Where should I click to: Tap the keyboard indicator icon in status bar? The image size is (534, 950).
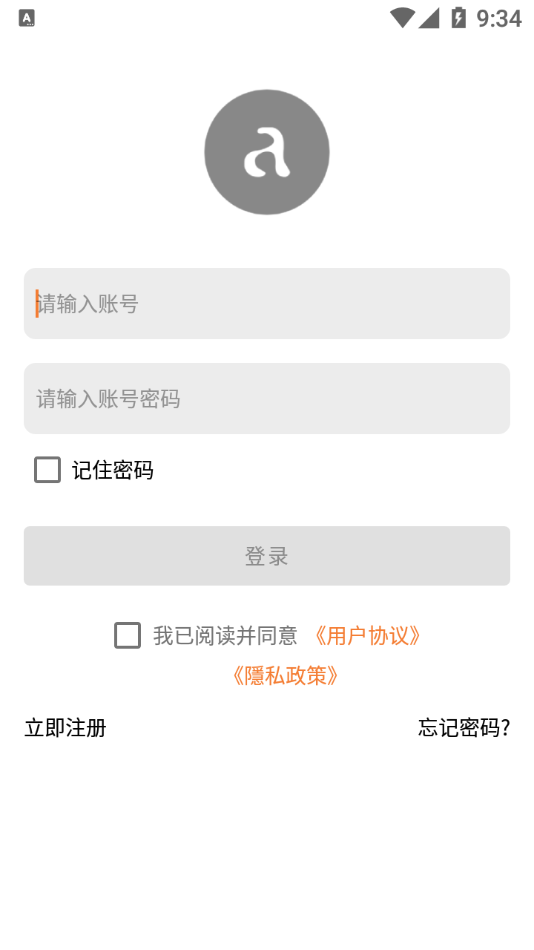[27, 18]
